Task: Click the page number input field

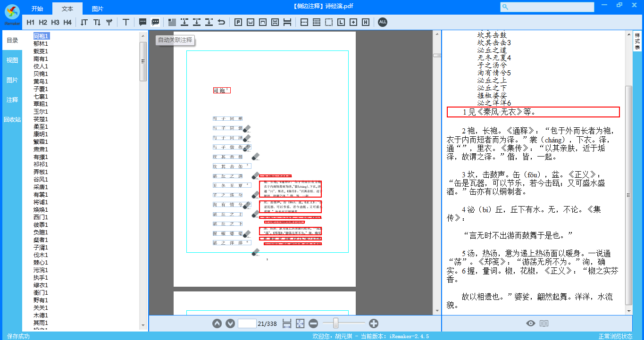Action: click(247, 323)
